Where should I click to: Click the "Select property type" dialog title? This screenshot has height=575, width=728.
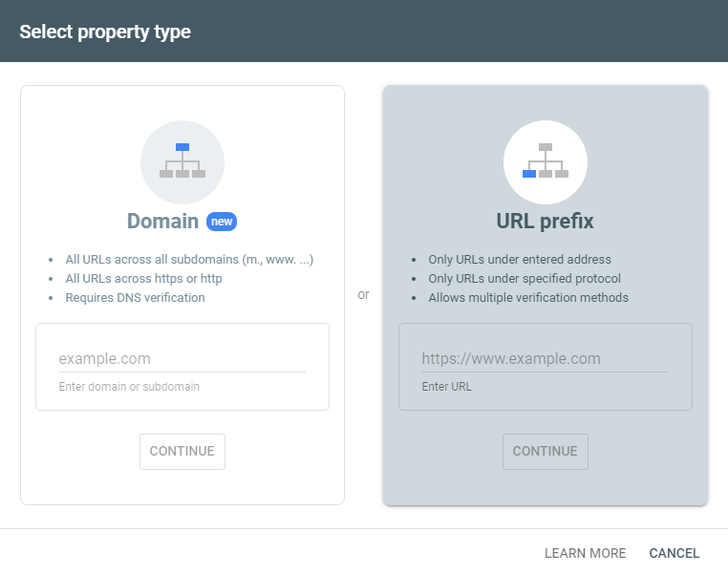pos(105,32)
